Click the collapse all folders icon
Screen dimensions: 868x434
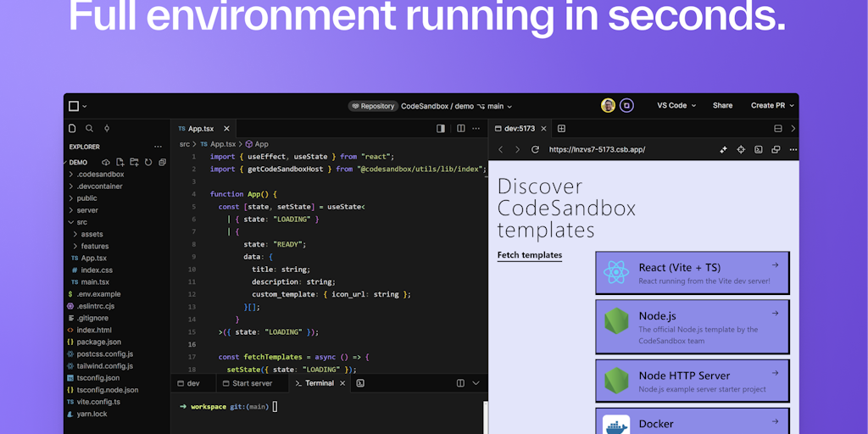[162, 162]
